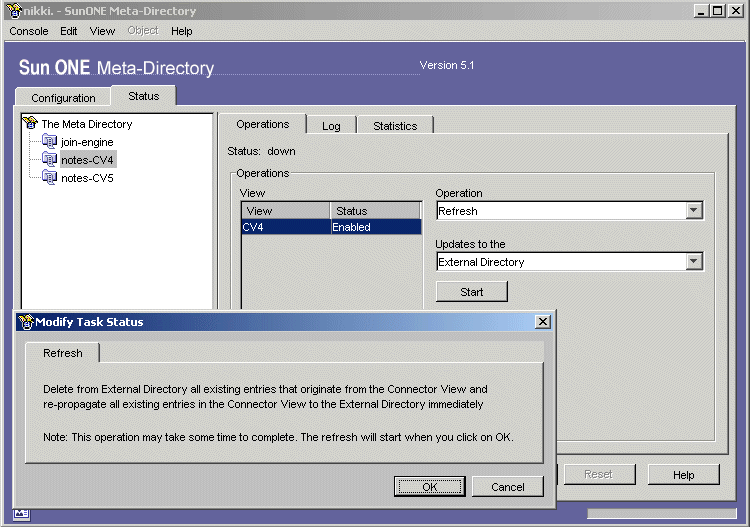Click the greyed-out Object menu

[143, 31]
